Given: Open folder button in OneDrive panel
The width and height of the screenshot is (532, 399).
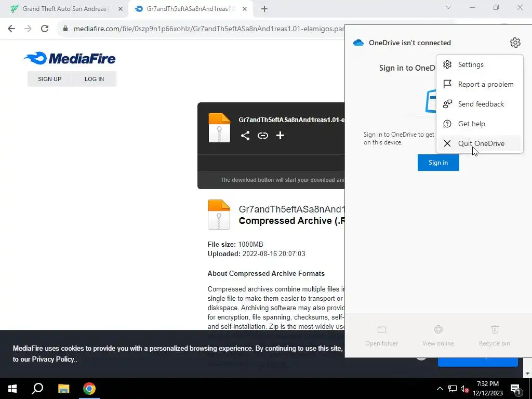Looking at the screenshot, I should point(382,336).
